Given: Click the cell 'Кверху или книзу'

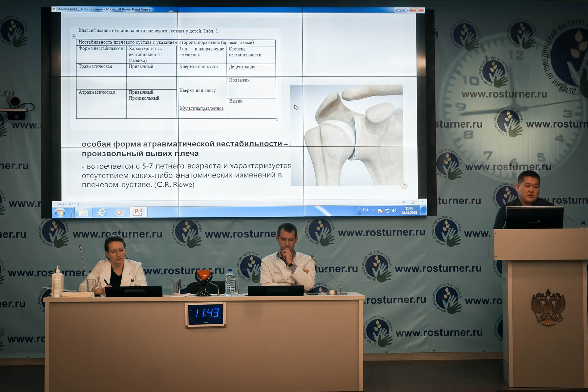Looking at the screenshot, I should tap(198, 91).
